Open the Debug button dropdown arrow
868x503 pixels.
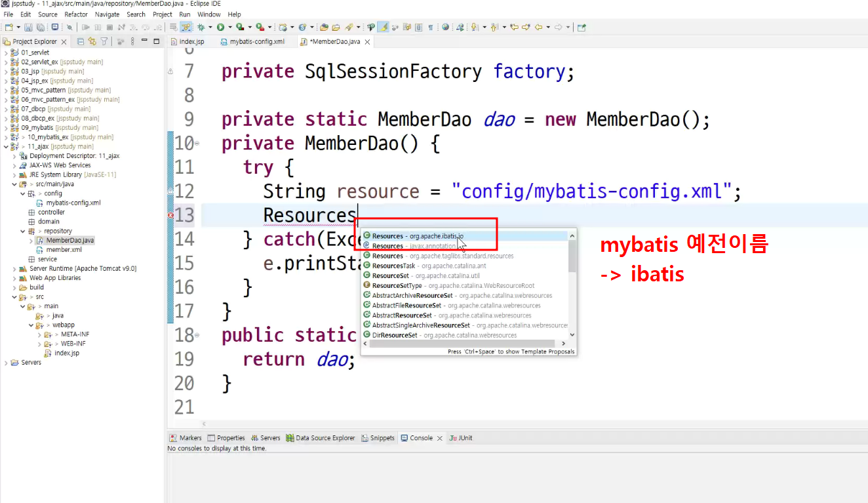tap(210, 27)
